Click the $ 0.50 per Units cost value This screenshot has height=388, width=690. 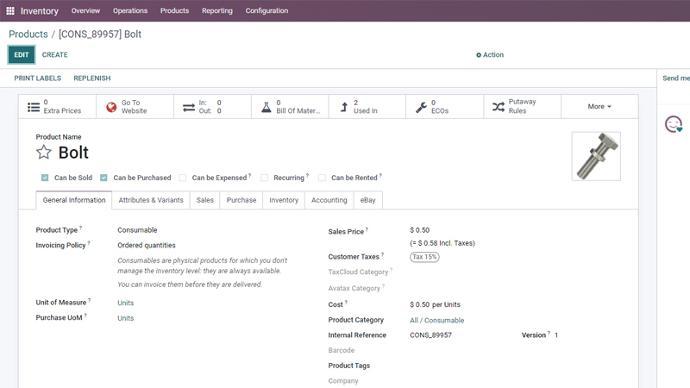435,305
